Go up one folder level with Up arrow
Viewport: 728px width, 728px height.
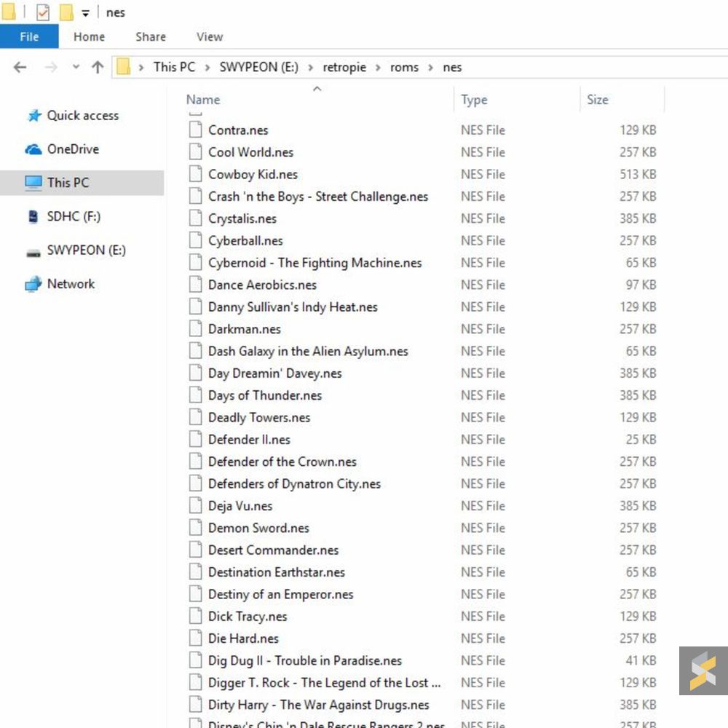[98, 67]
